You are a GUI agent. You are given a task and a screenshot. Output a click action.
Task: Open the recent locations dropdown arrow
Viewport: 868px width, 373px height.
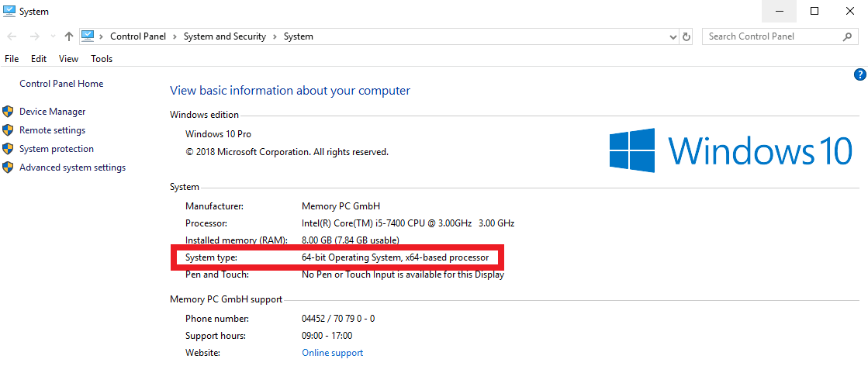pos(53,36)
